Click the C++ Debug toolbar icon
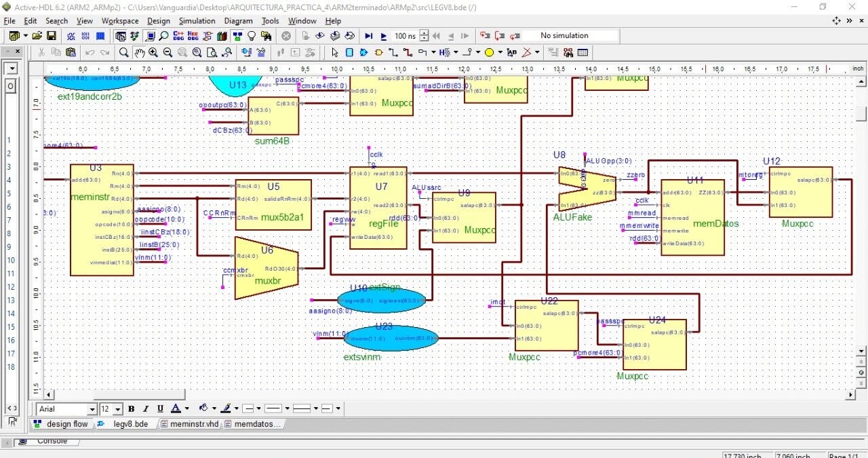The image size is (868, 458). coord(178,36)
